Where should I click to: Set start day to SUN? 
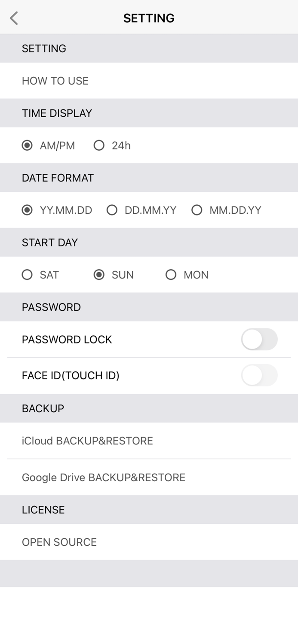(x=99, y=275)
